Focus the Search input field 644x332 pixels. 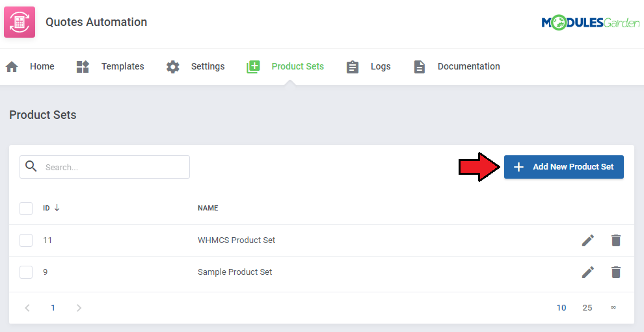click(x=105, y=167)
